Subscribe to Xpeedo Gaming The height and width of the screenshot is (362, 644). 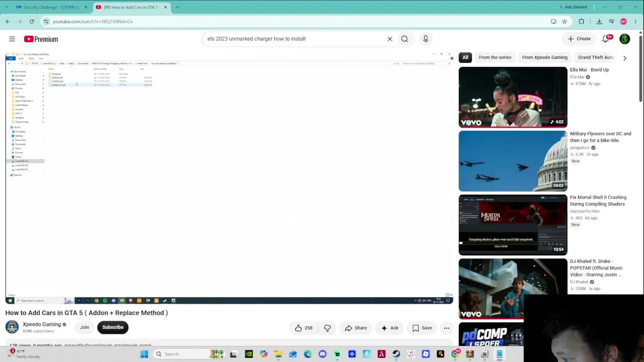113,327
